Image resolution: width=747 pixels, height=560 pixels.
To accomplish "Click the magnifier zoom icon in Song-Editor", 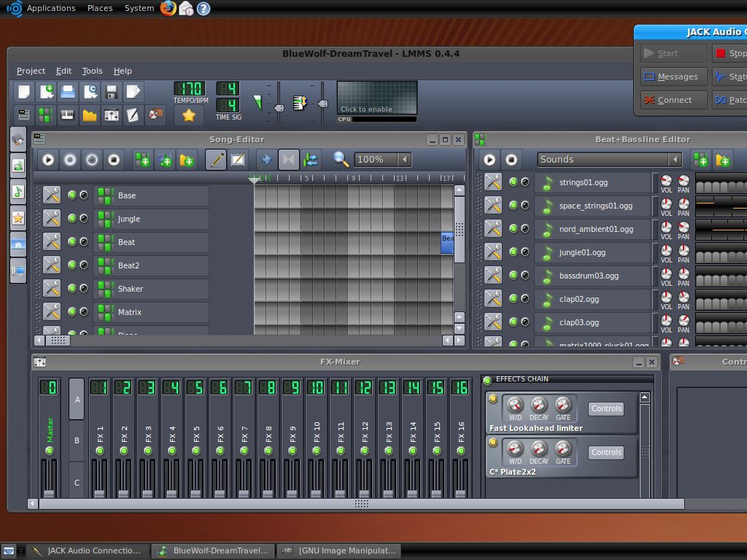I will click(x=341, y=160).
